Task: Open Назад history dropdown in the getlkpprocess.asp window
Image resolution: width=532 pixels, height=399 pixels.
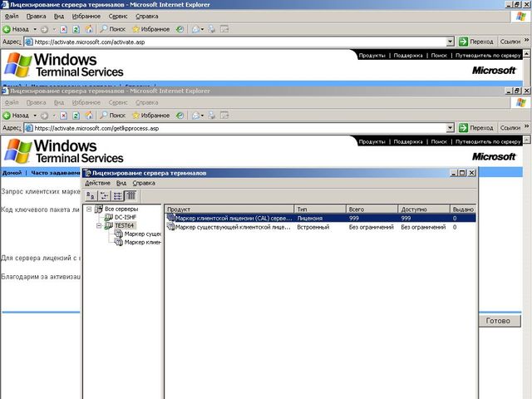Action: tap(35, 116)
